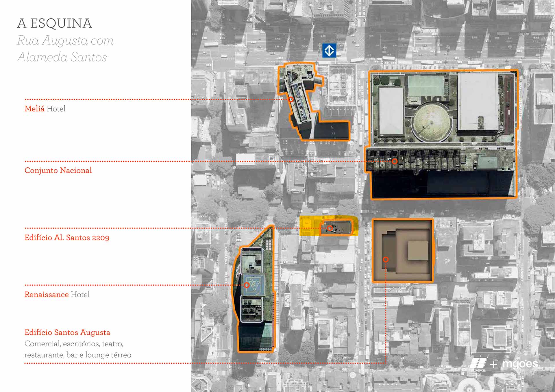Click the 'Alameda Santos' subtitle line
555x392 pixels.
(x=62, y=57)
